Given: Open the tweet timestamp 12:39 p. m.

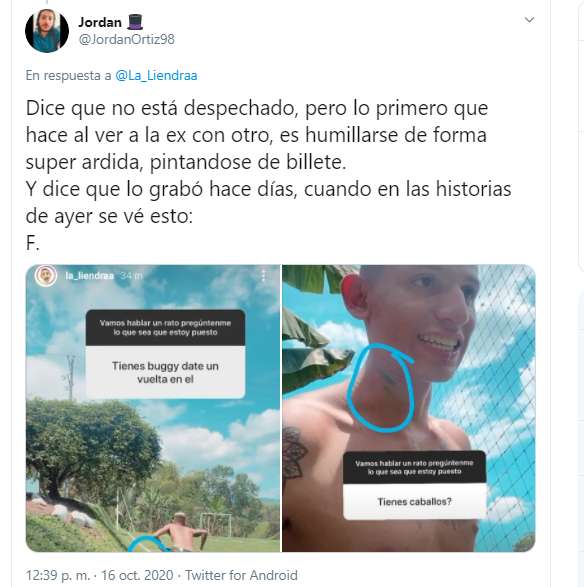Looking at the screenshot, I should [58, 575].
